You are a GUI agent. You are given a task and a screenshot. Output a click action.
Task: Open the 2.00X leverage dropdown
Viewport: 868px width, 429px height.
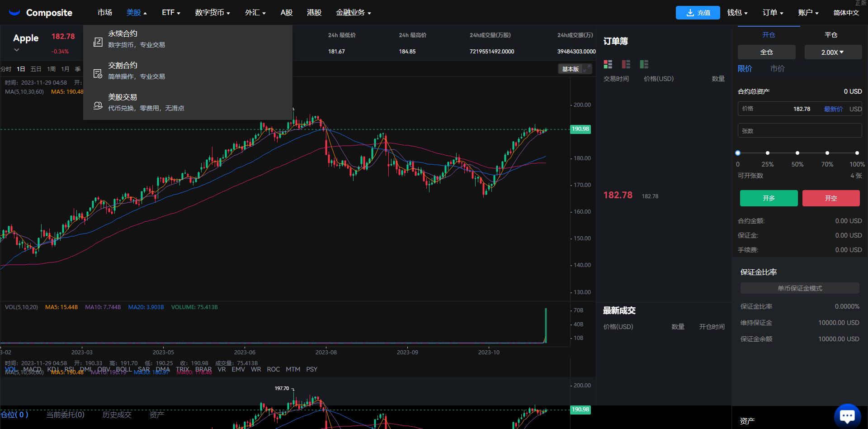833,52
